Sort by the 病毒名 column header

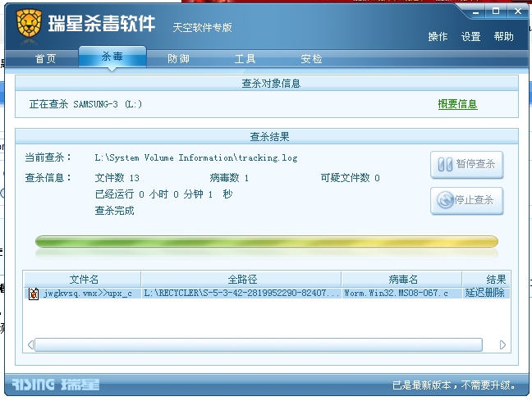[401, 280]
